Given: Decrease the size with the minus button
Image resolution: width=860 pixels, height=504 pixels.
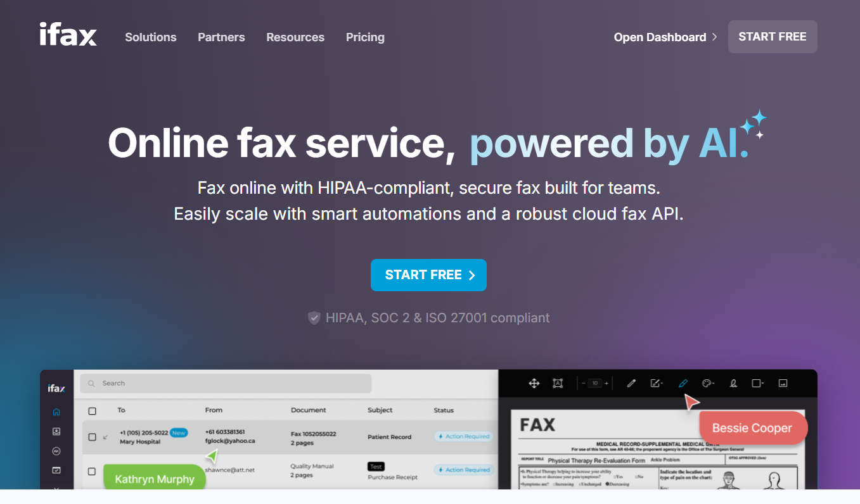Looking at the screenshot, I should click(x=584, y=383).
